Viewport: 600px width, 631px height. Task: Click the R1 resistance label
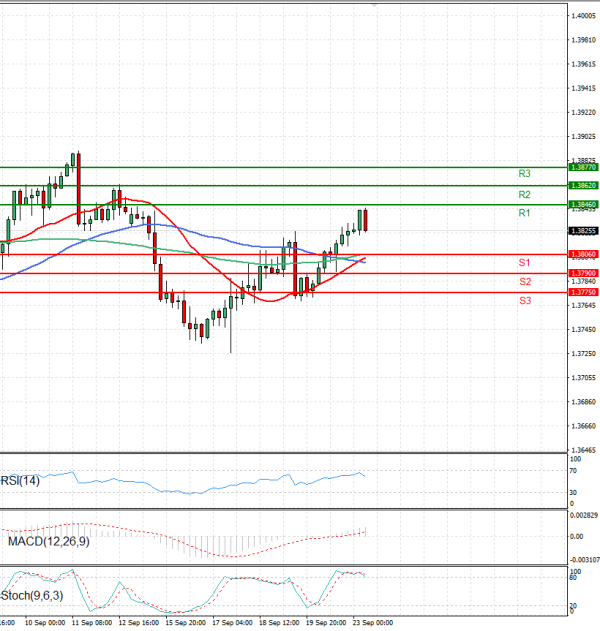(x=524, y=213)
